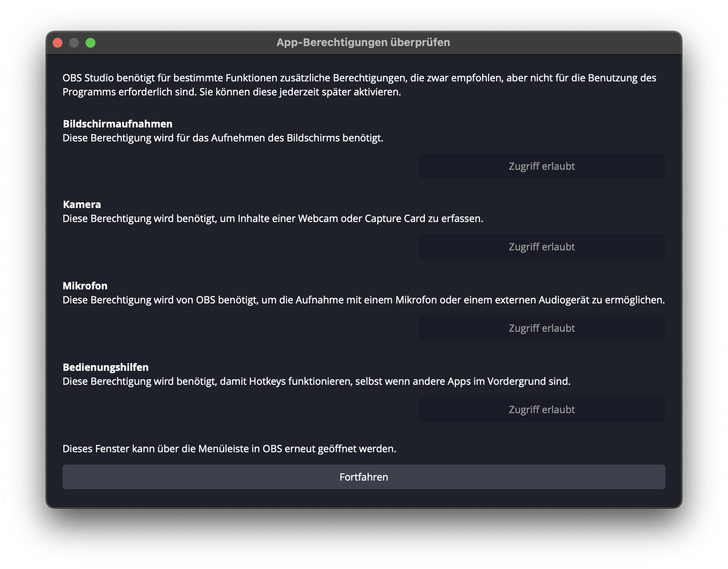
Task: Close the App-Berechtigungen window with red button
Action: (58, 43)
